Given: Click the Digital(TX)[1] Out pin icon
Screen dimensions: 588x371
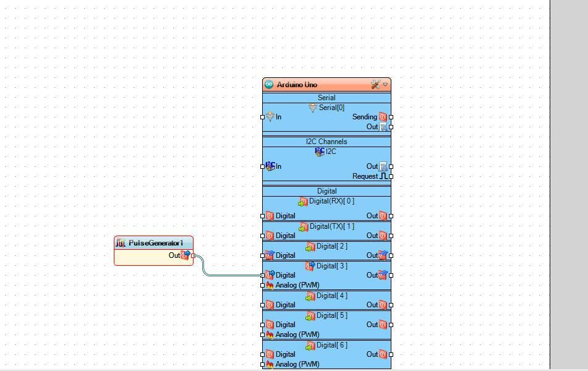Looking at the screenshot, I should coord(383,236).
